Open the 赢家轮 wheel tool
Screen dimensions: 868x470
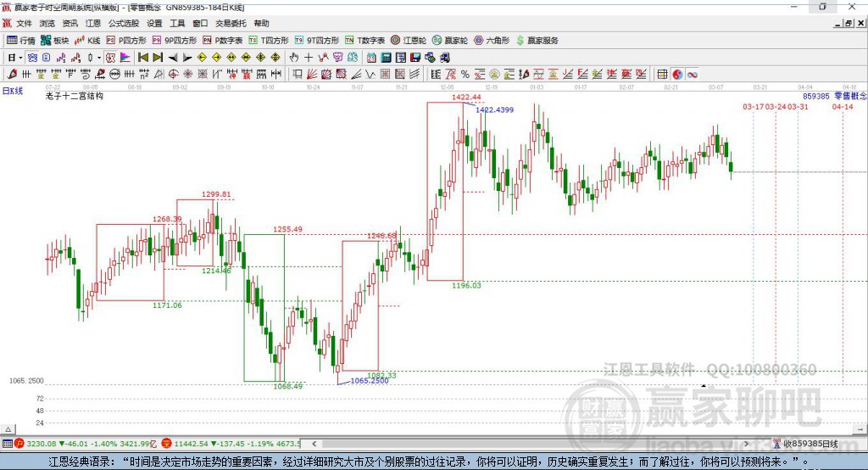pos(450,41)
